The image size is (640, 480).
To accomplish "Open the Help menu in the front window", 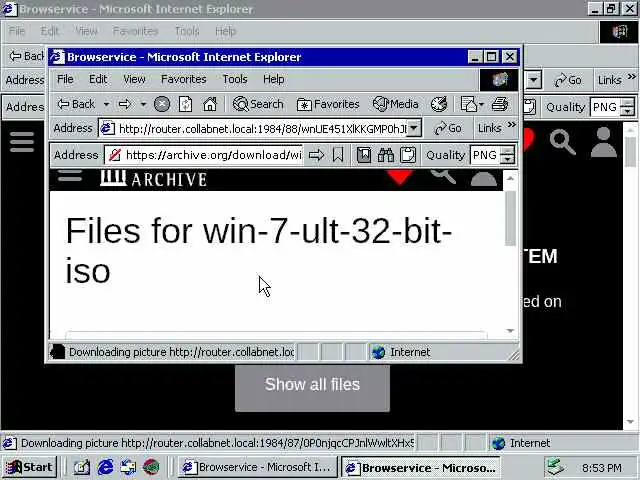I will click(x=273, y=79).
